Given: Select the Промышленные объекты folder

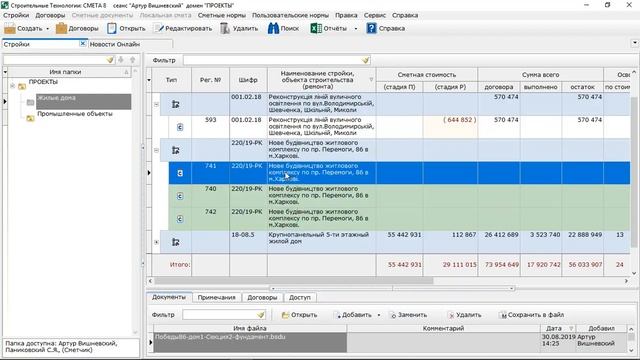Looking at the screenshot, I should (x=75, y=114).
